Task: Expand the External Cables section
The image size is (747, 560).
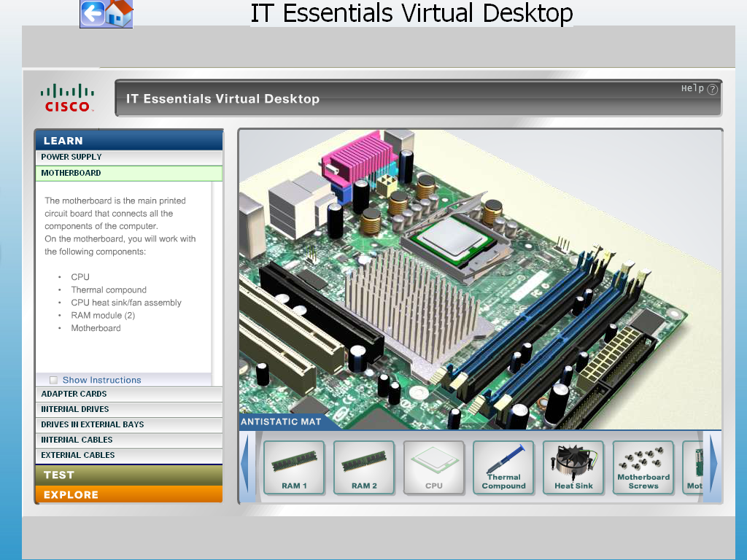Action: [128, 455]
